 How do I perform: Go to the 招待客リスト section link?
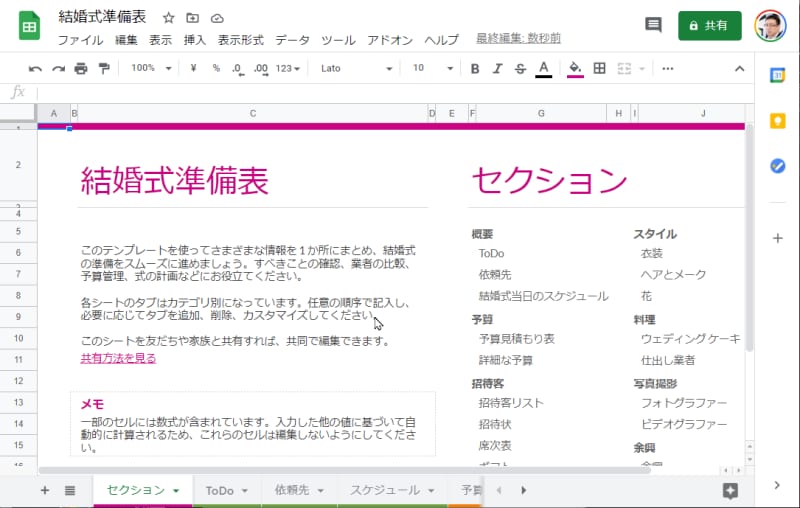pyautogui.click(x=511, y=403)
